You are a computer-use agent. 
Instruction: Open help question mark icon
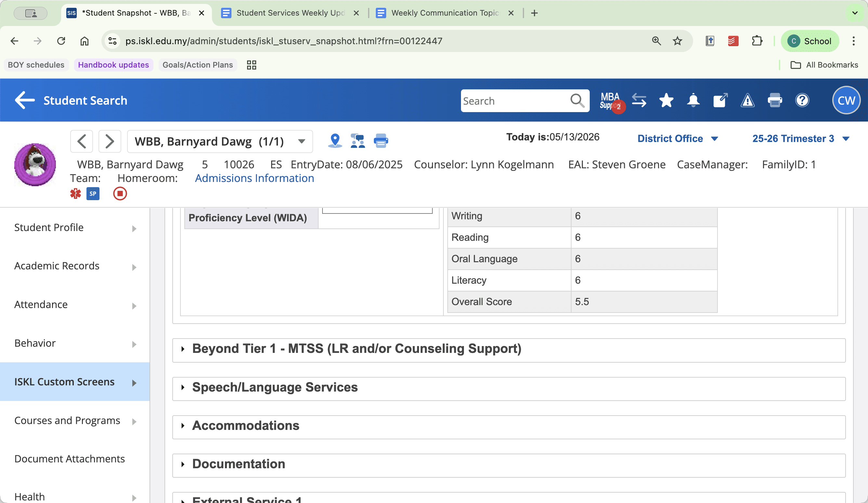(x=802, y=100)
